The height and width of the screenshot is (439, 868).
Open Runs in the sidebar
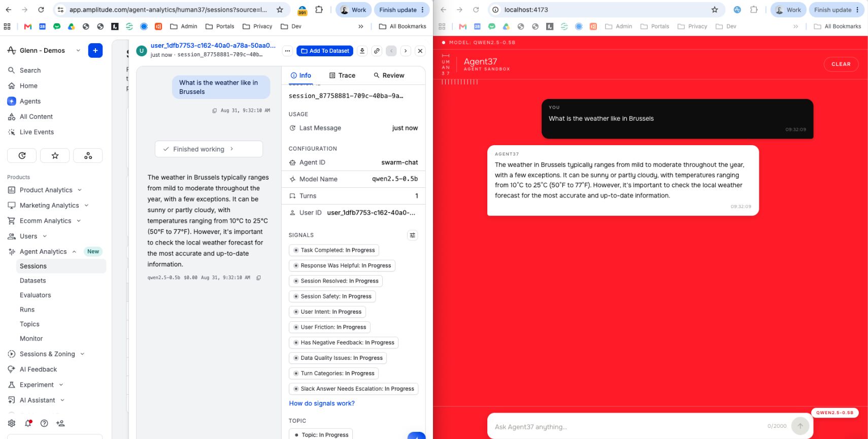(x=27, y=310)
